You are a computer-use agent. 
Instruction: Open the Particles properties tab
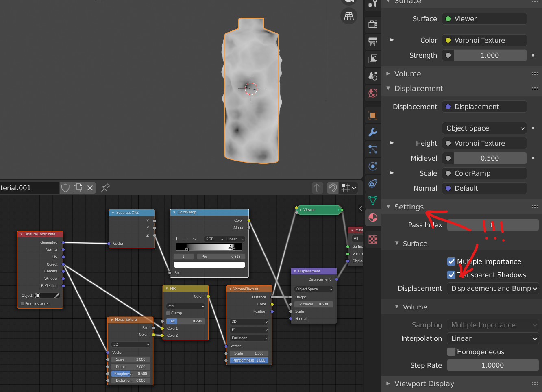point(372,149)
